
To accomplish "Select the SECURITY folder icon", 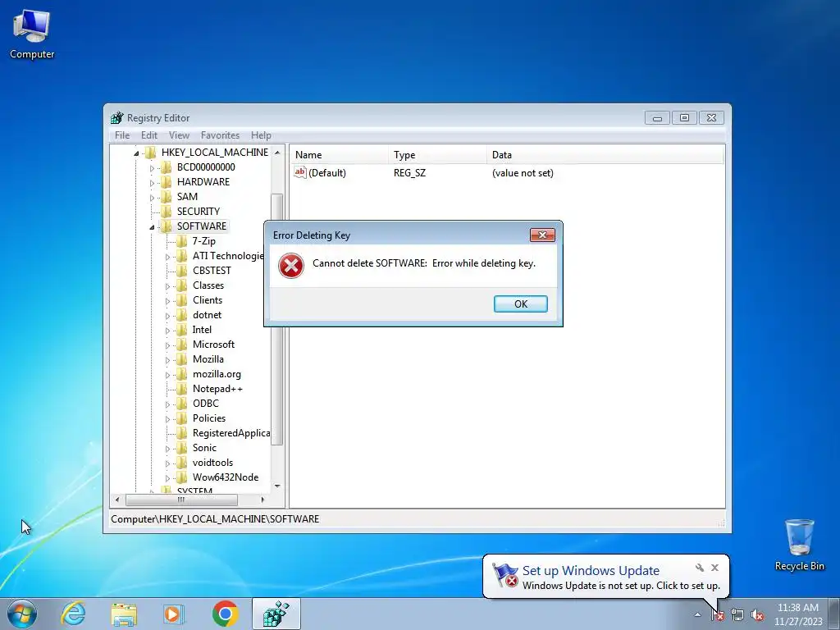I will click(166, 211).
